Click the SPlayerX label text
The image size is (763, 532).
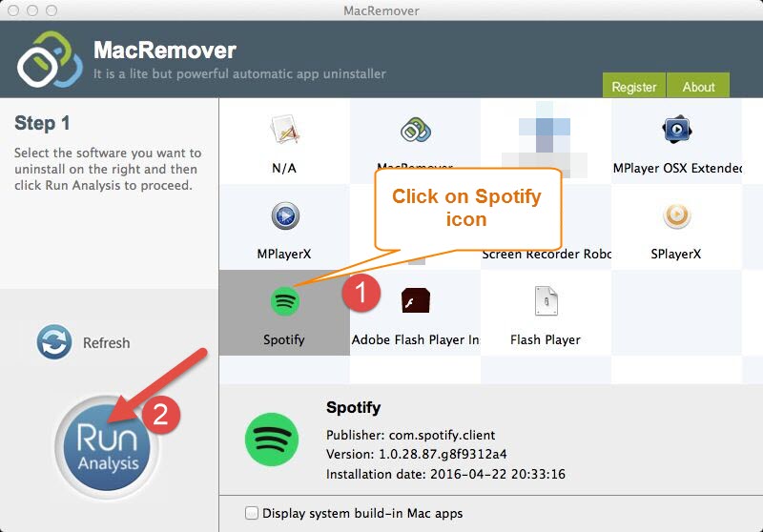click(x=676, y=254)
